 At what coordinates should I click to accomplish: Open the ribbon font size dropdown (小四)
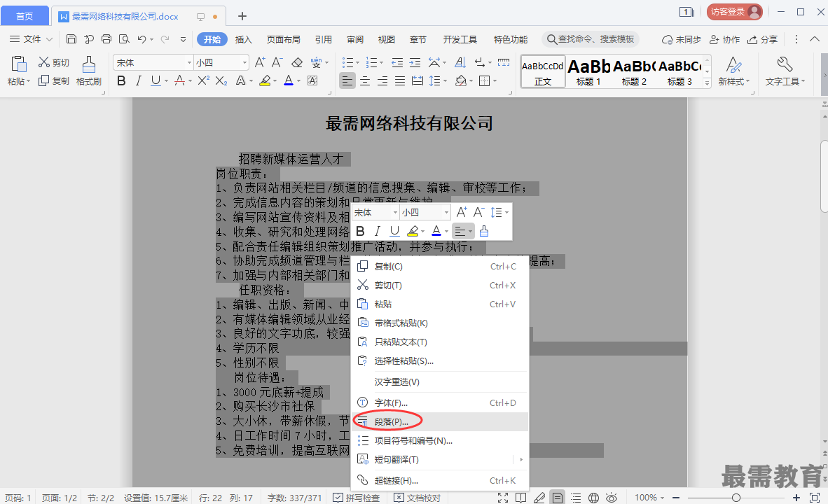pos(244,63)
